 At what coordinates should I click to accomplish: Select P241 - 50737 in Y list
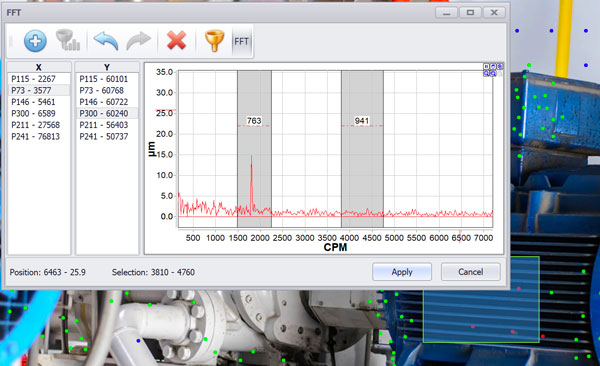point(107,136)
